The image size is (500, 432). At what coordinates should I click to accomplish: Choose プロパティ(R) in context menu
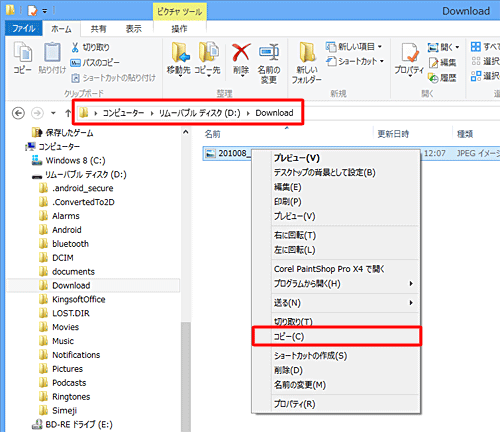coord(336,404)
